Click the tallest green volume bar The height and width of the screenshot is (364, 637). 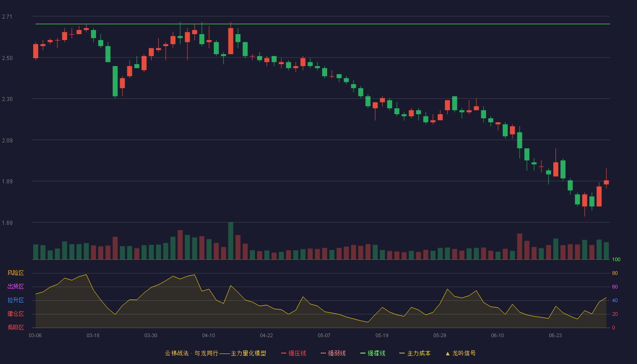point(231,241)
